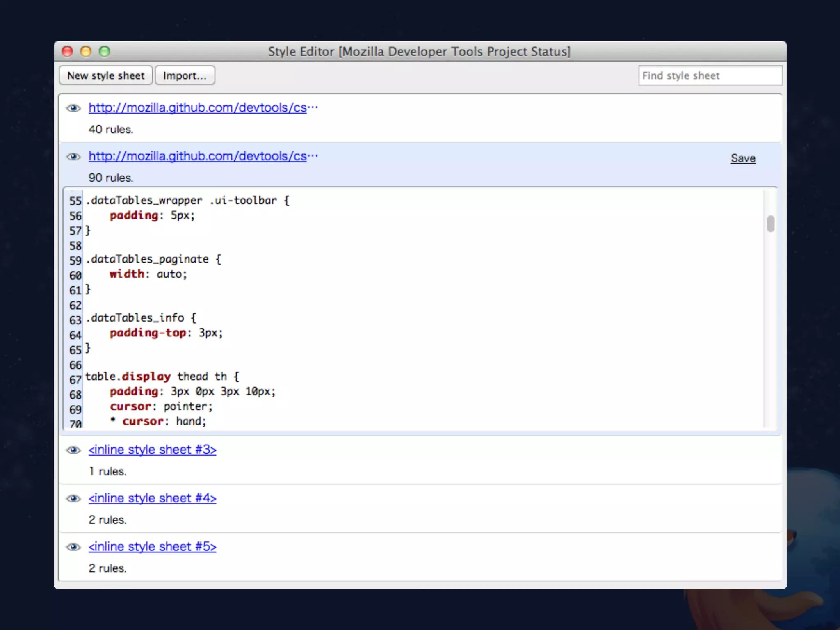Screen dimensions: 840x630
Task: Save the selected 90 rules stylesheet
Action: pos(743,158)
